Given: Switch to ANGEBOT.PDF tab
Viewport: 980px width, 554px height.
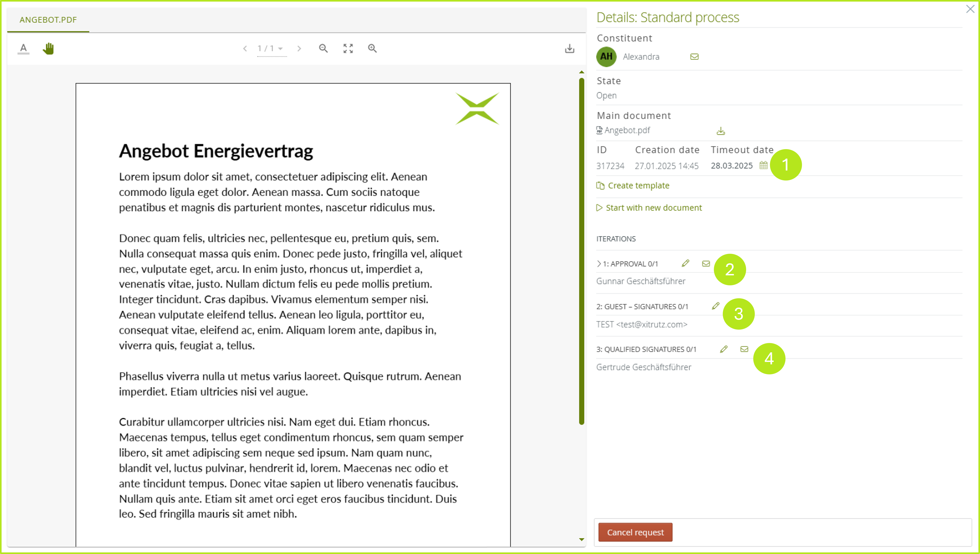Looking at the screenshot, I should [48, 20].
